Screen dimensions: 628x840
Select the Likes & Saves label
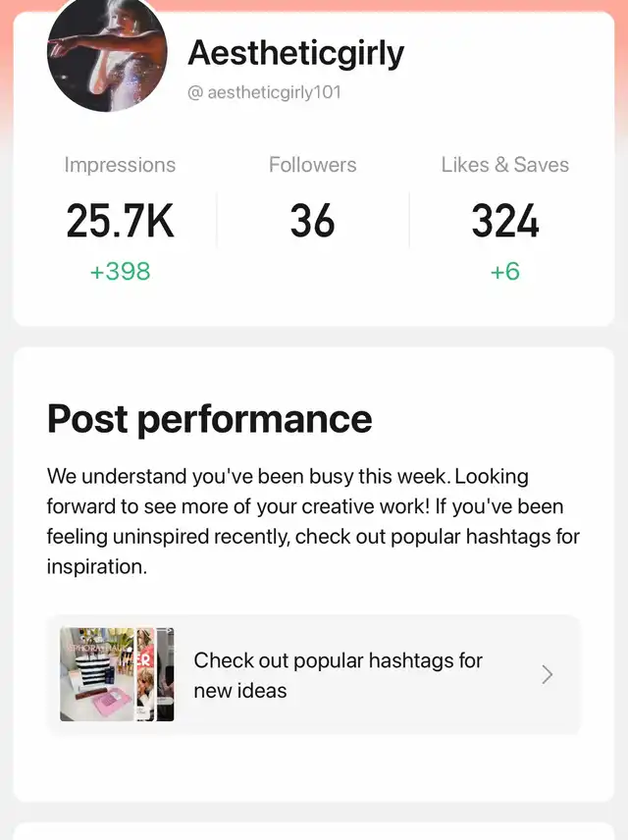[x=504, y=165]
